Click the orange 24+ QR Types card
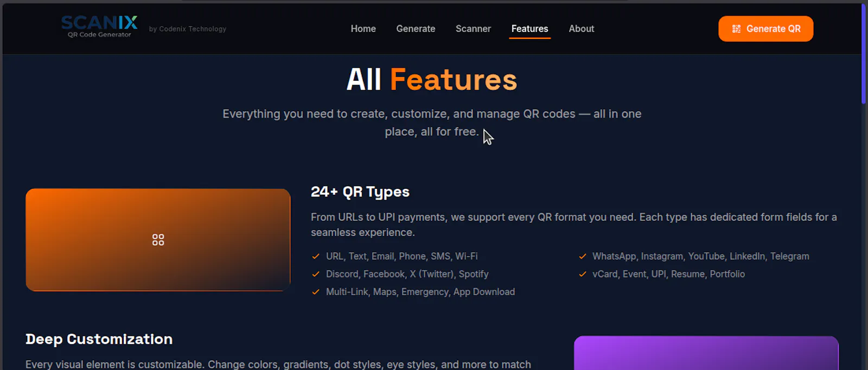 (x=158, y=240)
